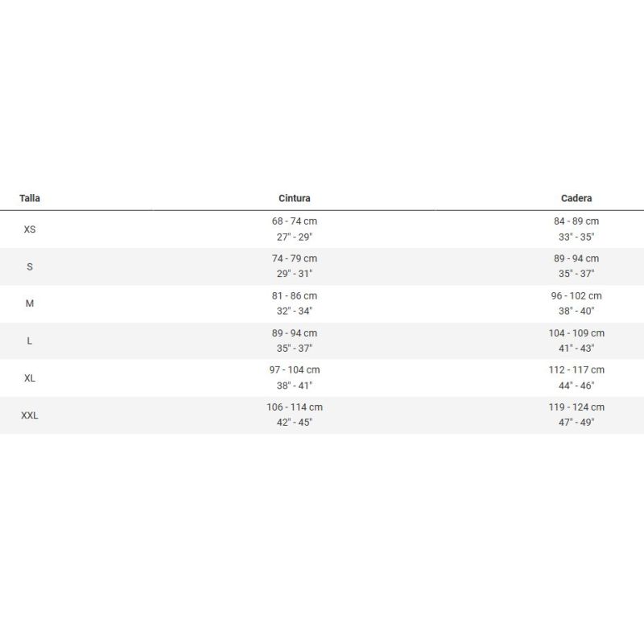Select the 97 - 104 cm waist value
This screenshot has height=644, width=644.
click(295, 370)
